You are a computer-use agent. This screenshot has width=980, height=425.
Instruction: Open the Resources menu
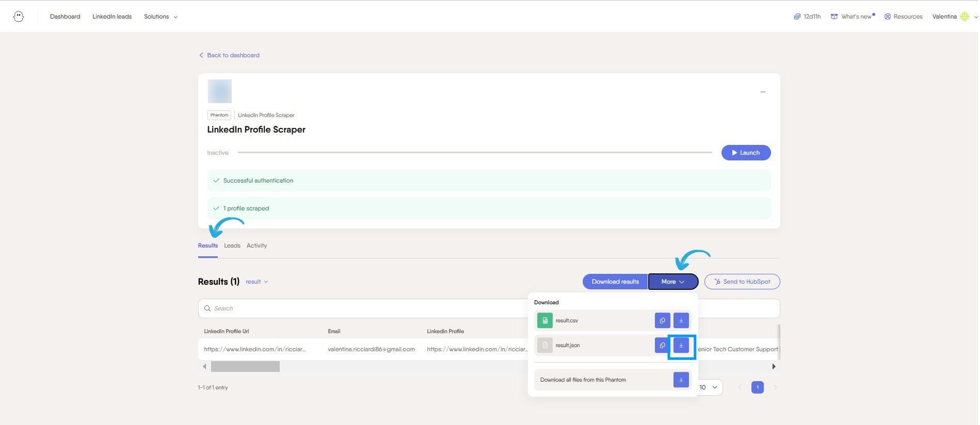[x=903, y=17]
